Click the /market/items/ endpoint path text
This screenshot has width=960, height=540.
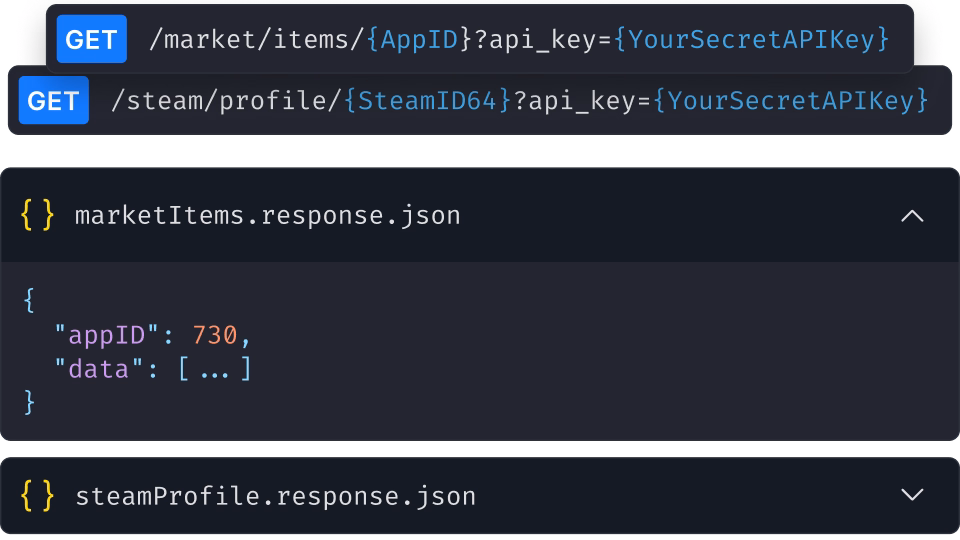[x=256, y=40]
